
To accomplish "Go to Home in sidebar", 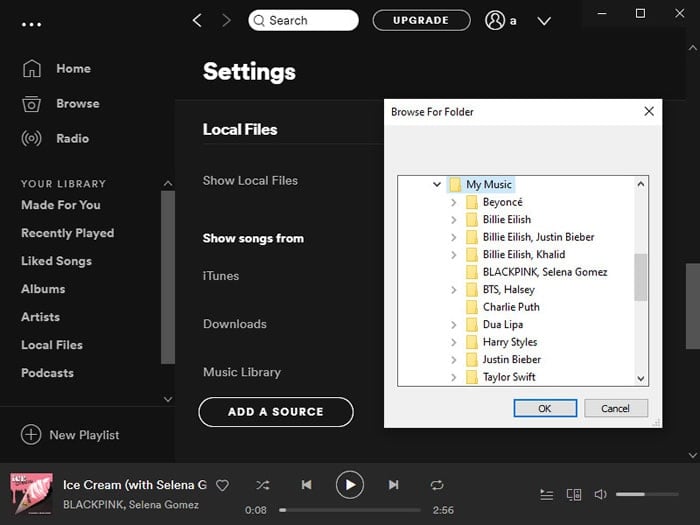I will click(74, 68).
